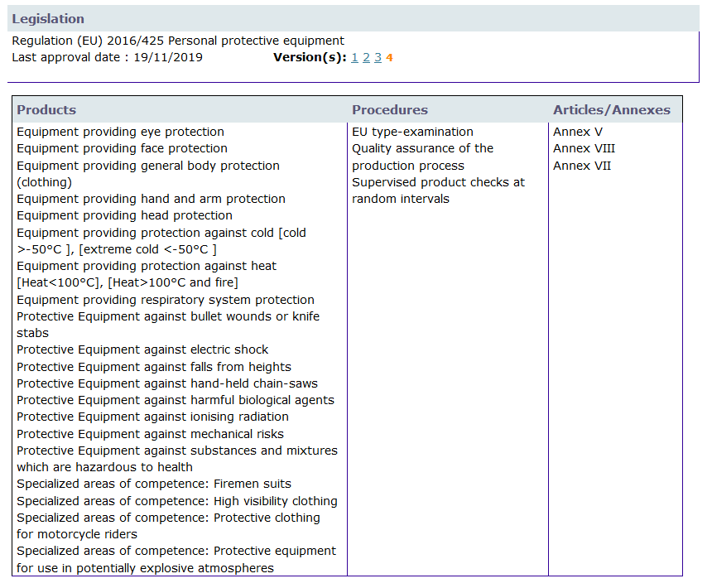Click Annex V entry
Image resolution: width=712 pixels, height=588 pixels.
578,132
